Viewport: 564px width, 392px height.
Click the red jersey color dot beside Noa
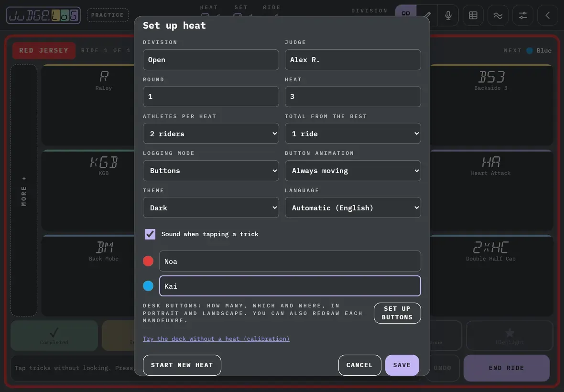[x=148, y=261]
